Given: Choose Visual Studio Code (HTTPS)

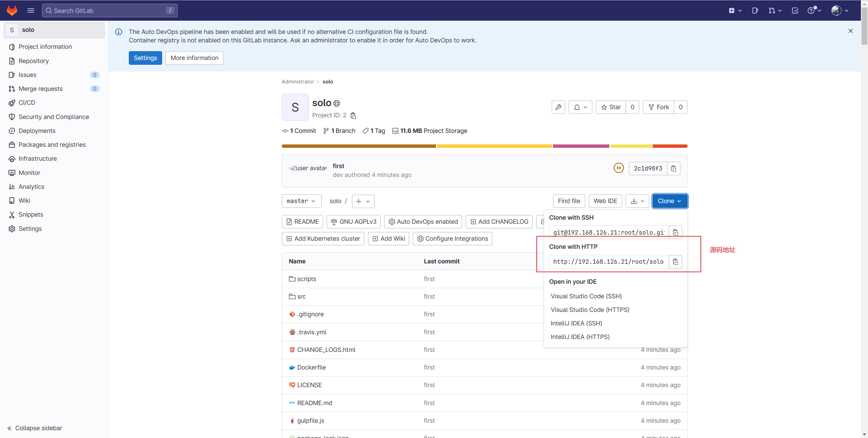Looking at the screenshot, I should (x=590, y=310).
